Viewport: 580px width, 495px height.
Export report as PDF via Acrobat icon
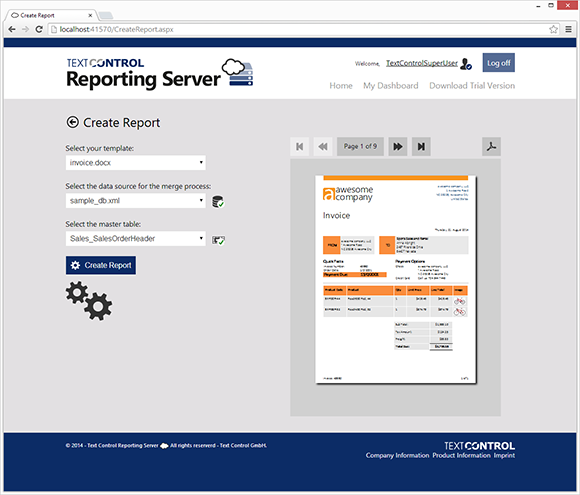[491, 147]
